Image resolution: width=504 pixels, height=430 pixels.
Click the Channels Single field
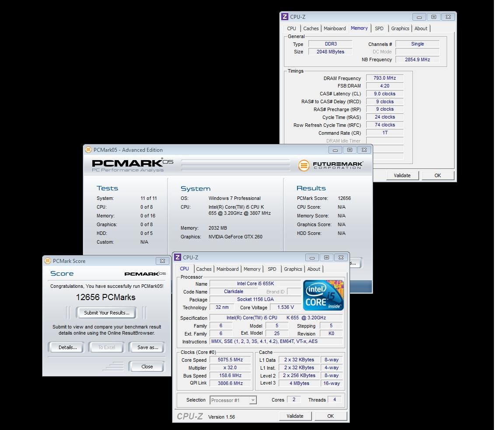click(x=417, y=44)
